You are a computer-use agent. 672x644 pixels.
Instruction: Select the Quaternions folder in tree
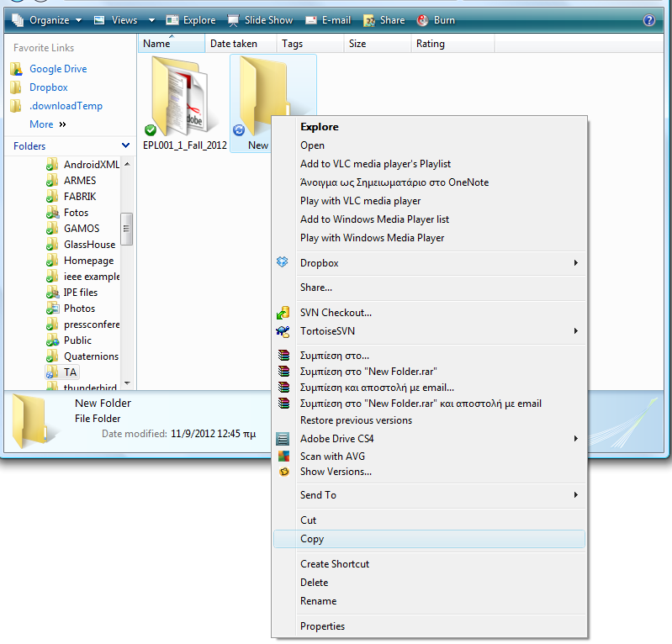91,356
